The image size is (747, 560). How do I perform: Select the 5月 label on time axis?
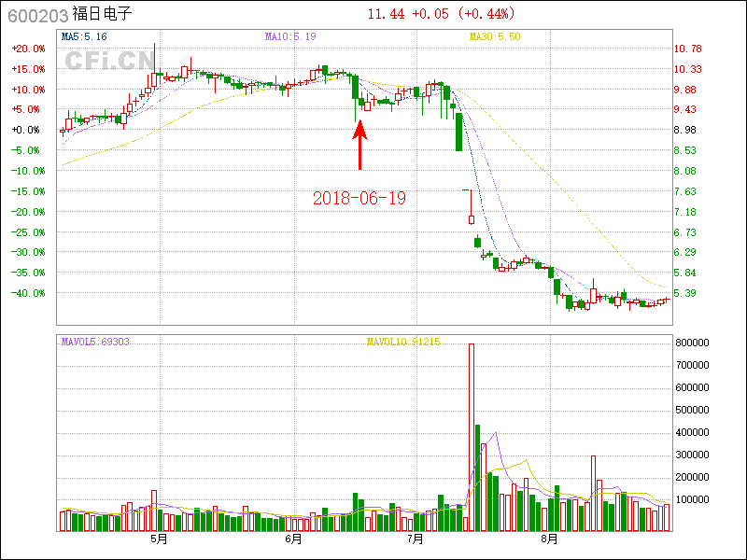tap(159, 539)
